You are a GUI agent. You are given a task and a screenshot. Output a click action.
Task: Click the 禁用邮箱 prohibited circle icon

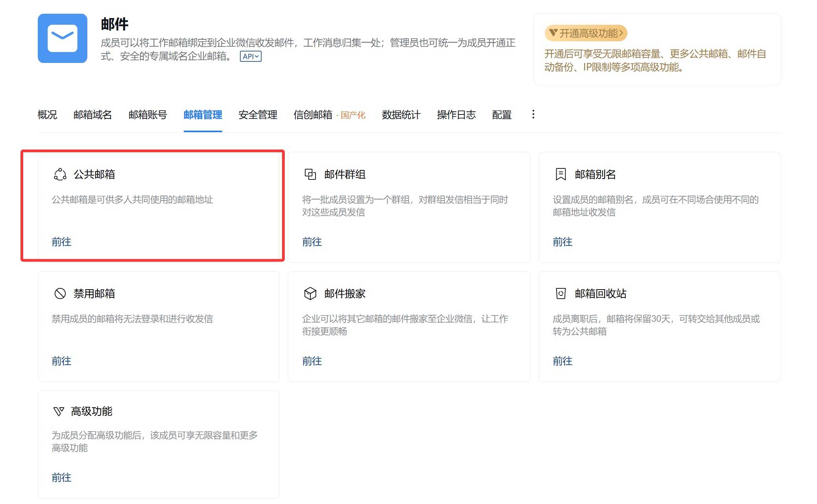pos(60,294)
